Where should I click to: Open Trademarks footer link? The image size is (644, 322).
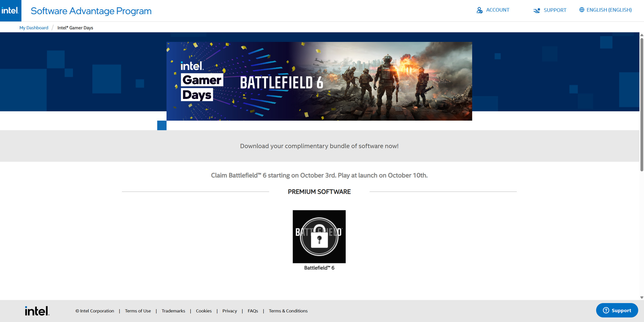pos(173,311)
